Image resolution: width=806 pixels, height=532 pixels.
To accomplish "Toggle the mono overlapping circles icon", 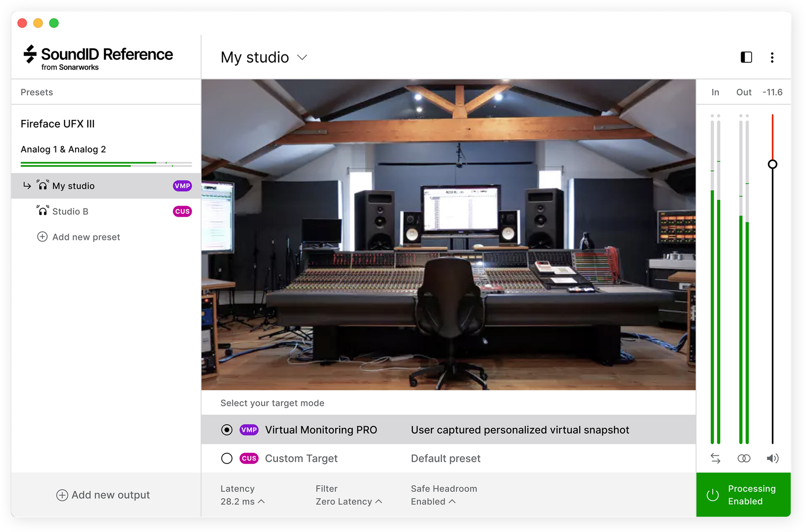I will tap(743, 458).
